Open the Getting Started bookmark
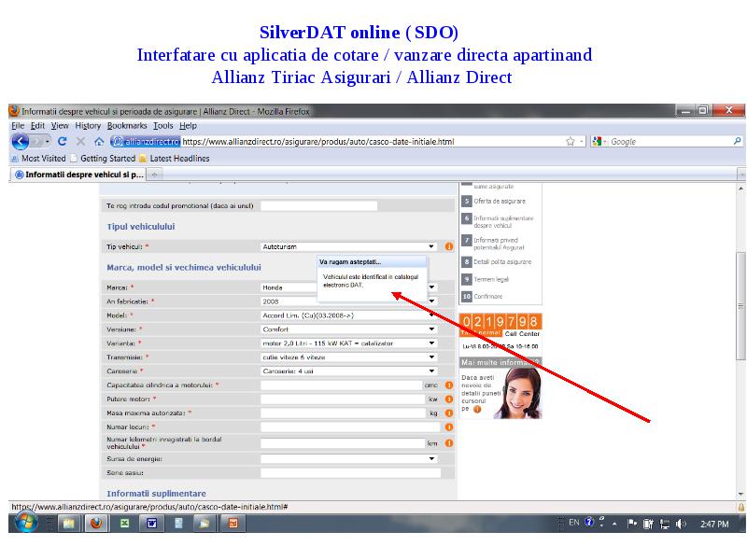The height and width of the screenshot is (560, 747). tap(103, 159)
